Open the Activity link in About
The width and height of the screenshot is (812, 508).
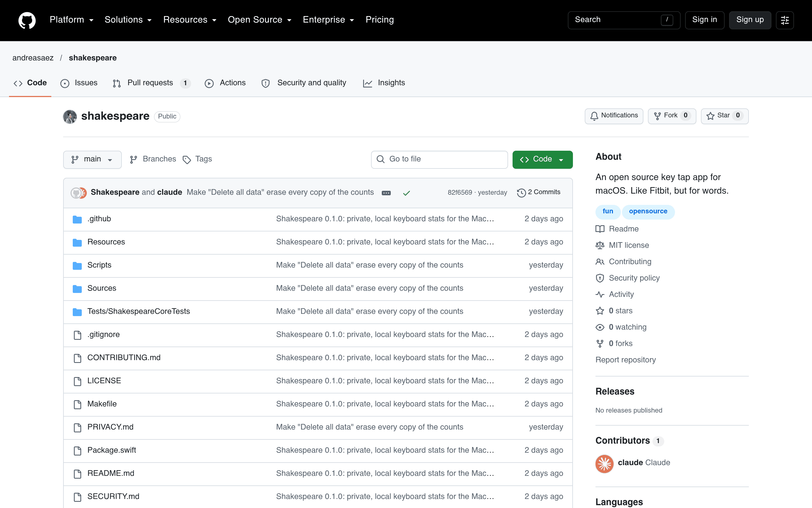[x=615, y=294]
